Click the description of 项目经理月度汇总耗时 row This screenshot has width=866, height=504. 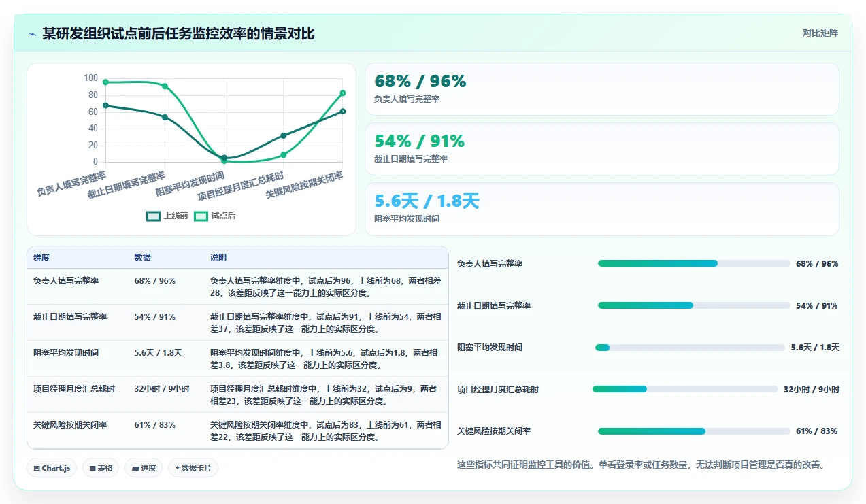(325, 394)
